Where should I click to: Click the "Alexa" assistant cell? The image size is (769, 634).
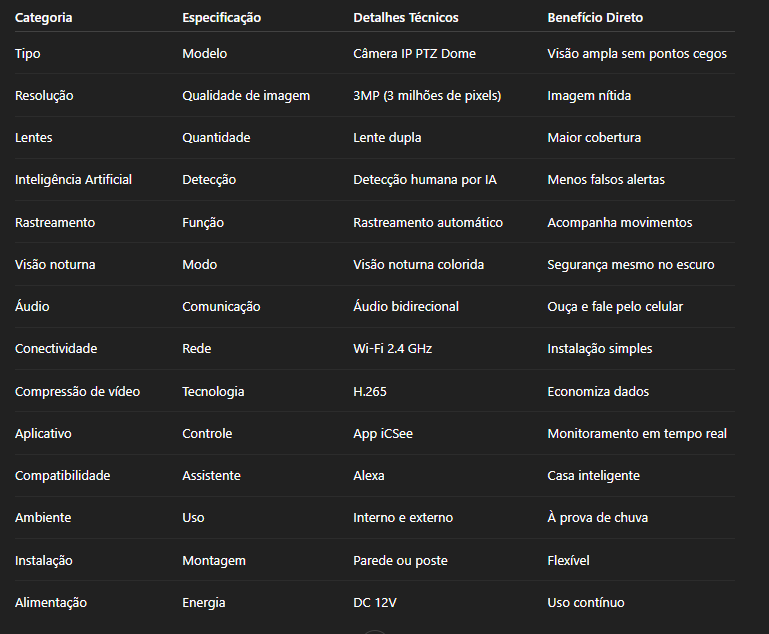click(x=369, y=476)
